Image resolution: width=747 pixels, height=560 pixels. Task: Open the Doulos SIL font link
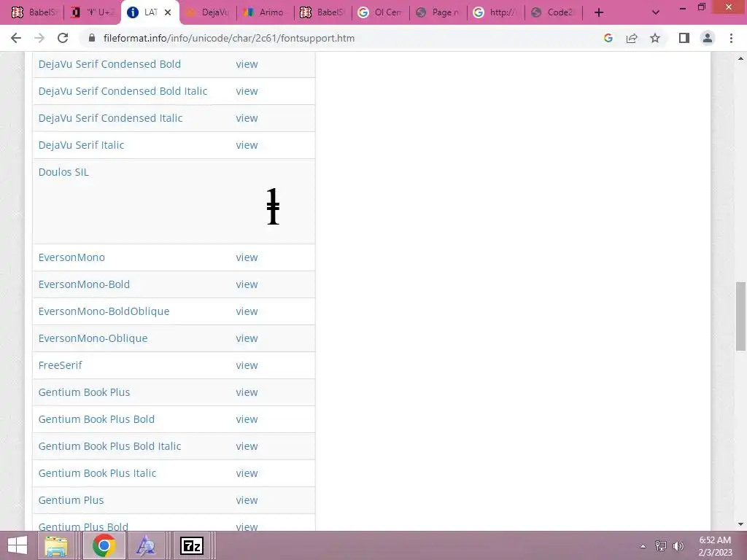pyautogui.click(x=63, y=172)
